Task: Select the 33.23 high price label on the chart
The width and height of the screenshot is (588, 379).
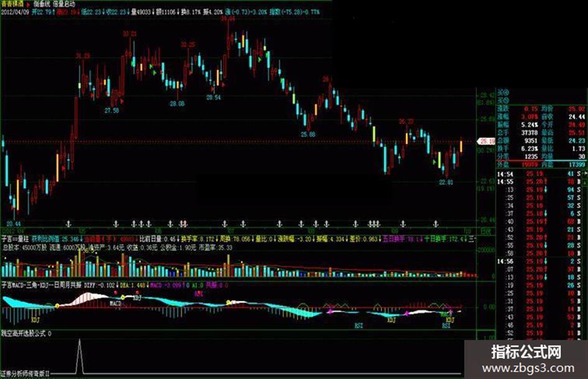Action: coord(129,34)
